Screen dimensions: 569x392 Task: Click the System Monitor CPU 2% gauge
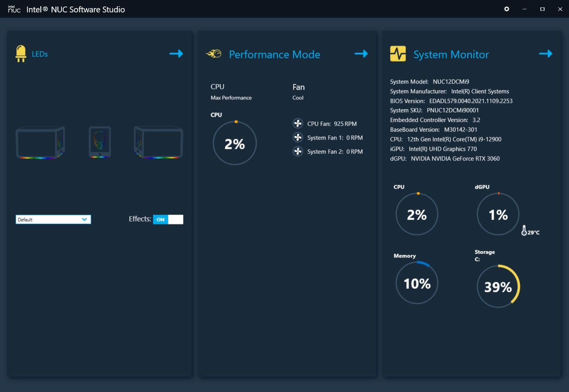[x=417, y=214]
